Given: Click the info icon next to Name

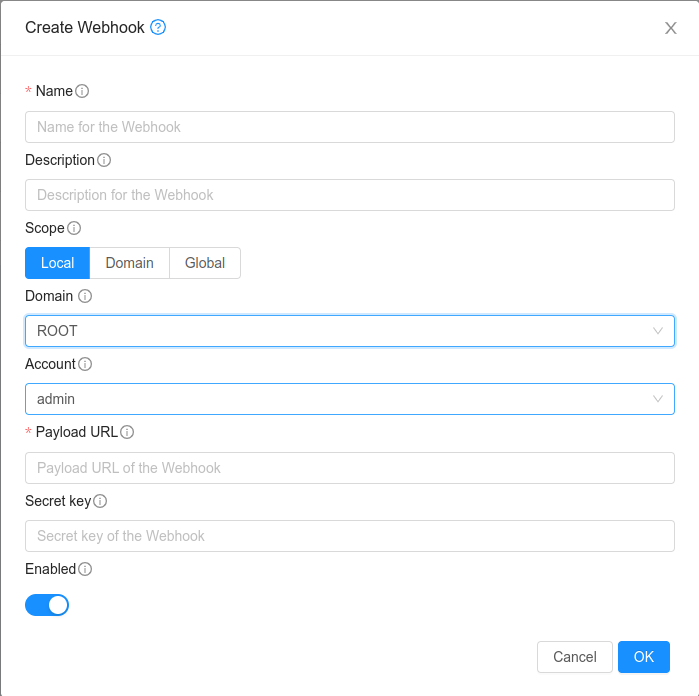Looking at the screenshot, I should [82, 91].
